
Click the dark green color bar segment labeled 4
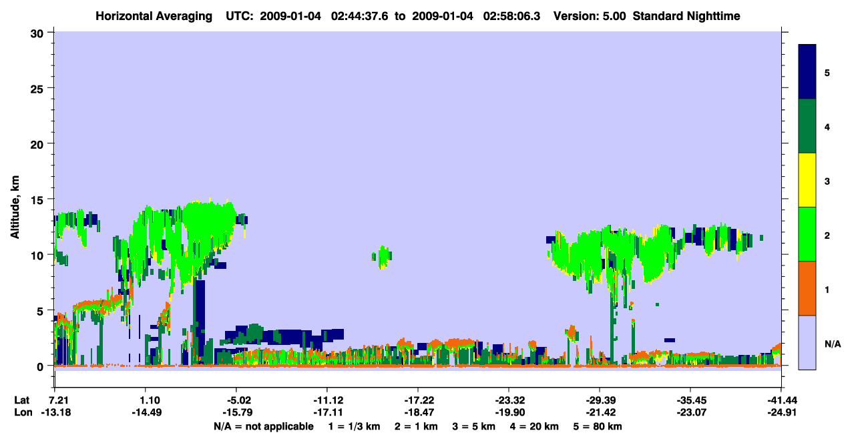[x=807, y=126]
